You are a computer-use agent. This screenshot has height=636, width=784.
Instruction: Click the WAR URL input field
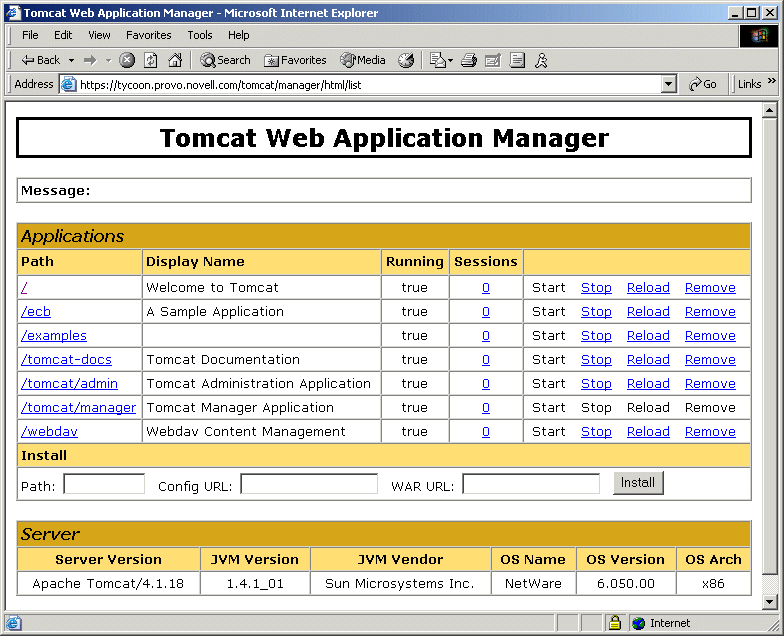(x=531, y=485)
